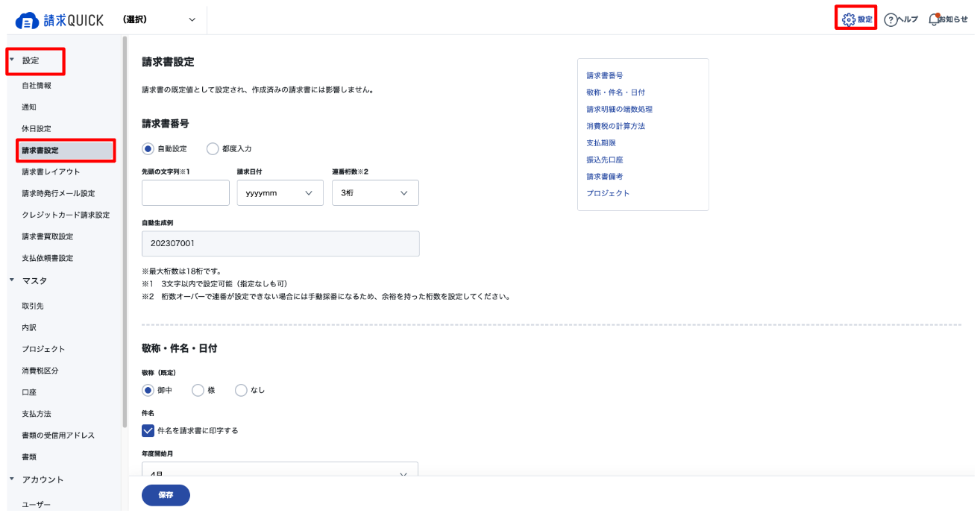Jump to 支払期限 anchor link
Screen dimensions: 980x516
coord(601,142)
